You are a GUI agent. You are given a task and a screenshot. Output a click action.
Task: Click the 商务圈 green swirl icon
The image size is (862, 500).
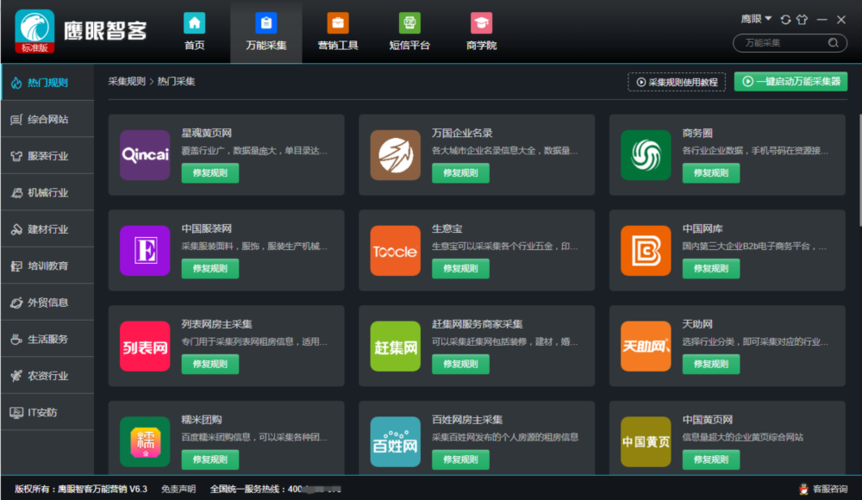pos(646,155)
